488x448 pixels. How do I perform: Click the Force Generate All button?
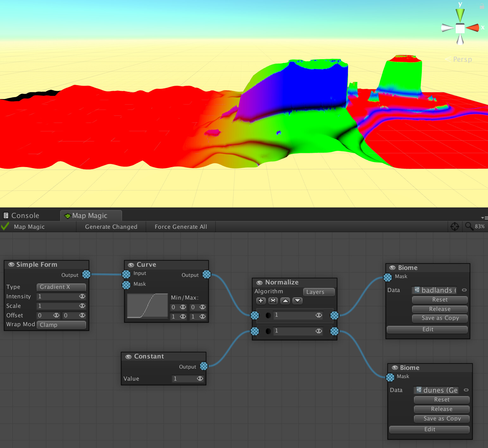pos(180,227)
